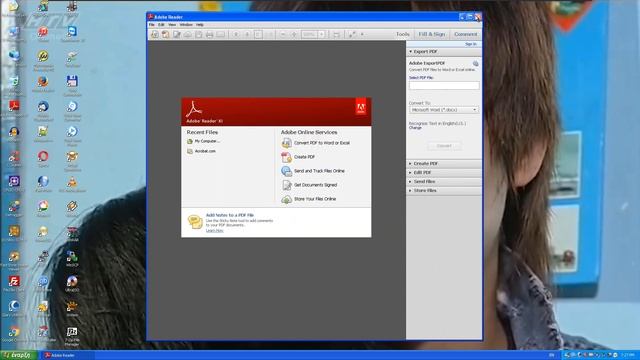
Task: Open the TeamViewer desktop shortcut
Action: 72,32
